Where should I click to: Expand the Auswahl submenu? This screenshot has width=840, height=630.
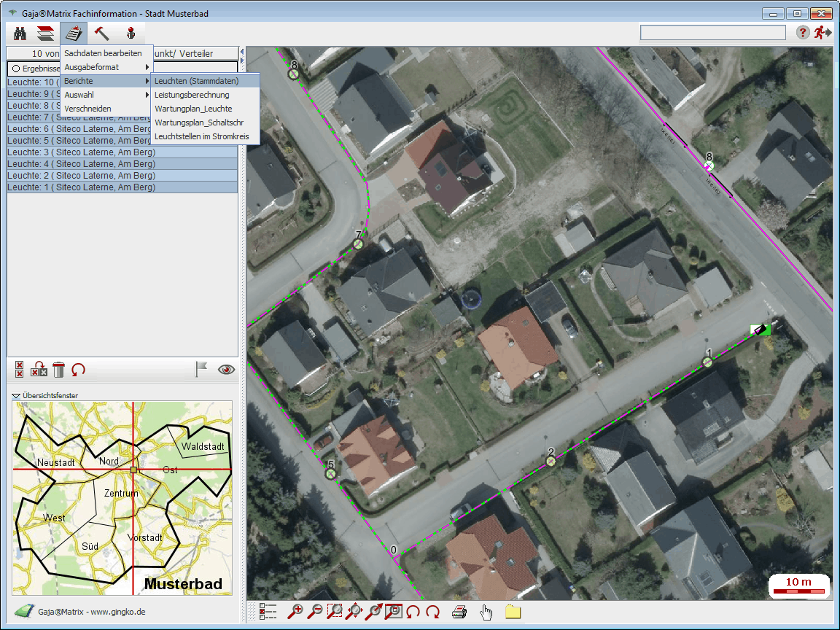tap(106, 95)
